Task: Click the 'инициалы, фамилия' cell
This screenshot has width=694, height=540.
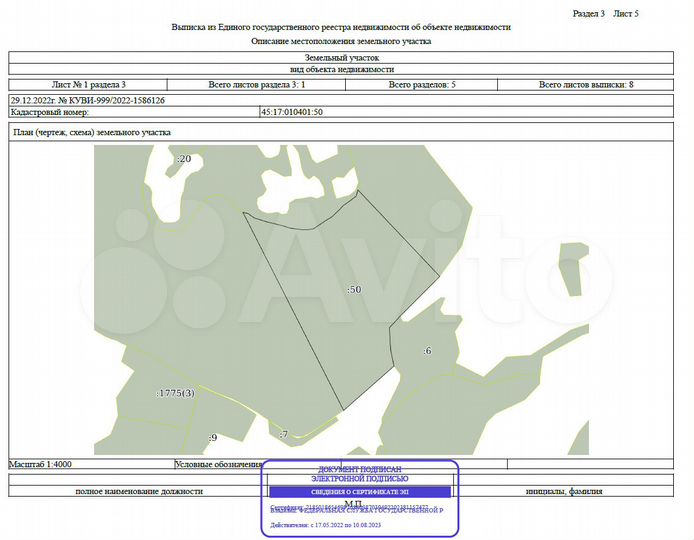Action: (x=564, y=491)
